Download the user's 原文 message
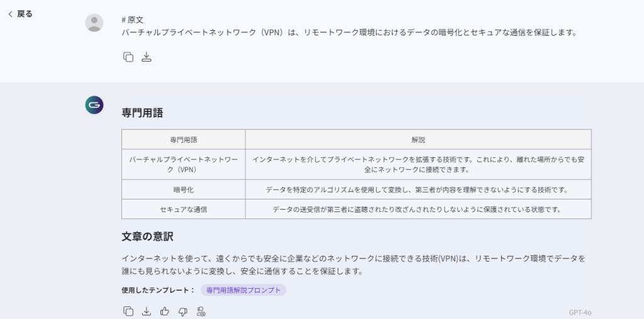The image size is (644, 319). [147, 57]
